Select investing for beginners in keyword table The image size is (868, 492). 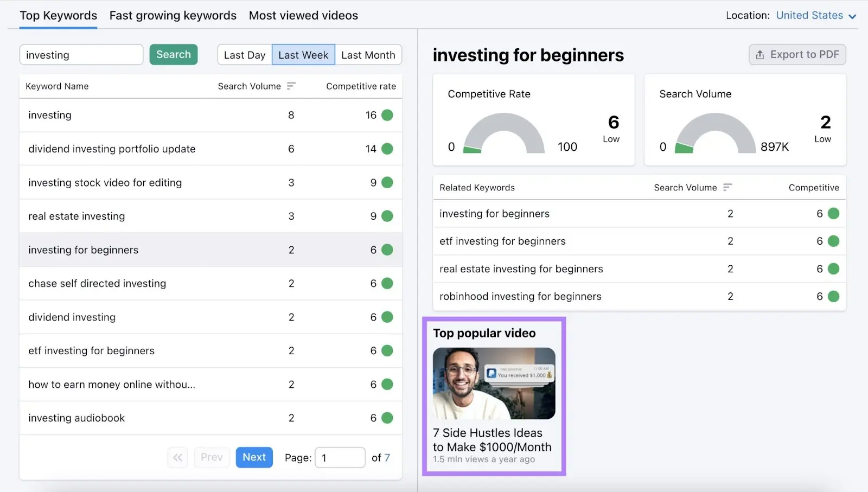[210, 250]
